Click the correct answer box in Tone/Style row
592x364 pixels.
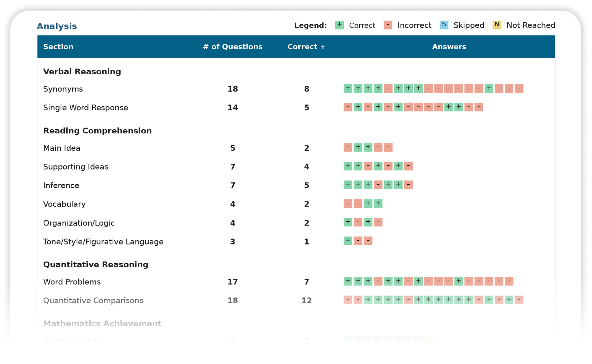[348, 241]
